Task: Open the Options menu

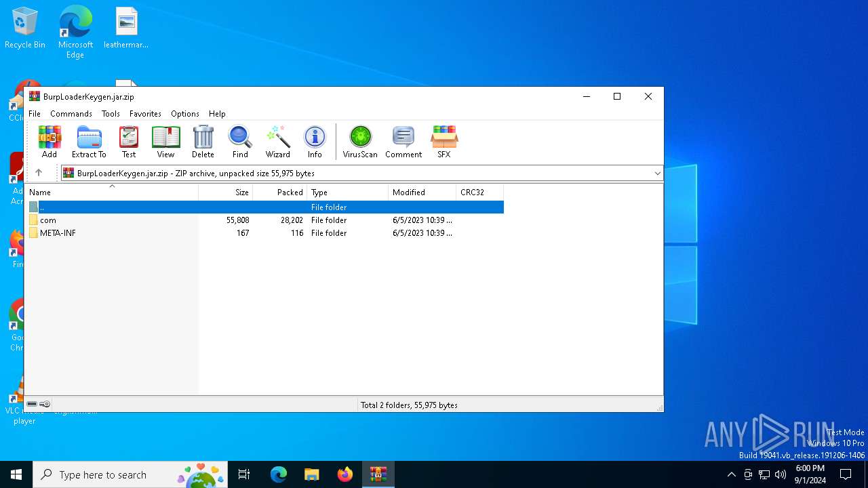Action: 185,114
